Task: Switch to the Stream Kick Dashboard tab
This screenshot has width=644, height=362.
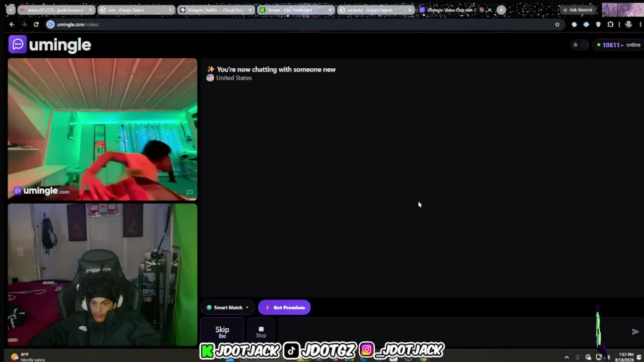Action: coord(295,10)
